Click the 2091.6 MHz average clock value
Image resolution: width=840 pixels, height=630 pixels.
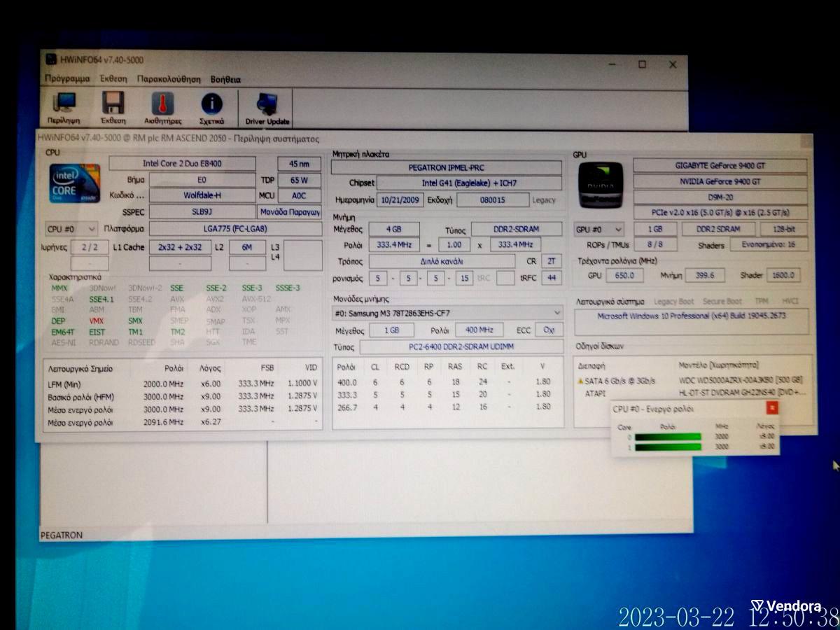pos(163,423)
